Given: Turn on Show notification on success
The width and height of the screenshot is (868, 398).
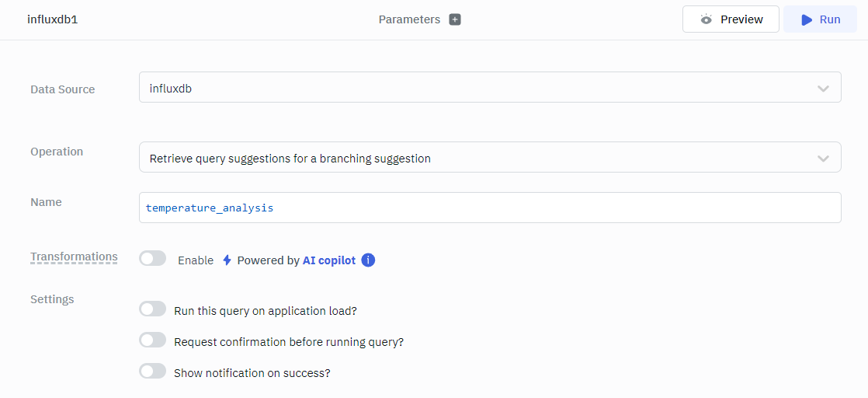Looking at the screenshot, I should click(x=153, y=372).
